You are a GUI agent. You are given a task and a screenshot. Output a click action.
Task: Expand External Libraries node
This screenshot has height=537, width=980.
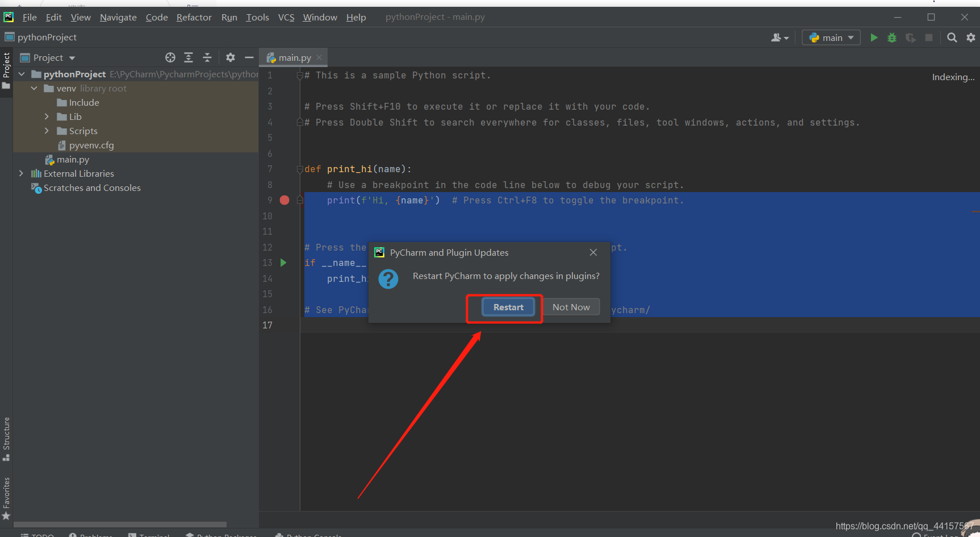[x=22, y=173]
